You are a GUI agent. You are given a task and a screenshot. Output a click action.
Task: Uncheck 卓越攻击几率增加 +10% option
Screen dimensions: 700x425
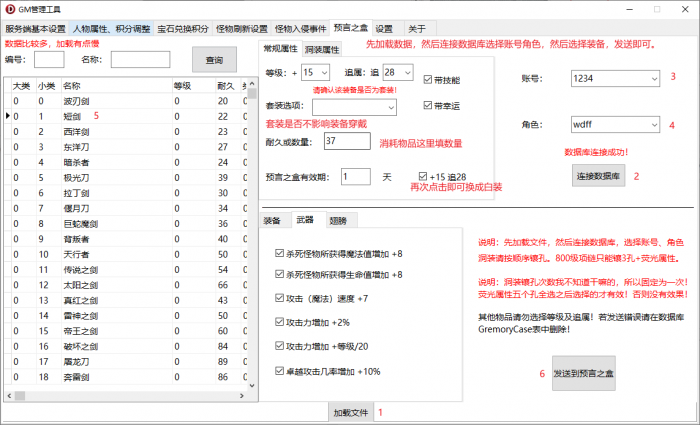279,370
